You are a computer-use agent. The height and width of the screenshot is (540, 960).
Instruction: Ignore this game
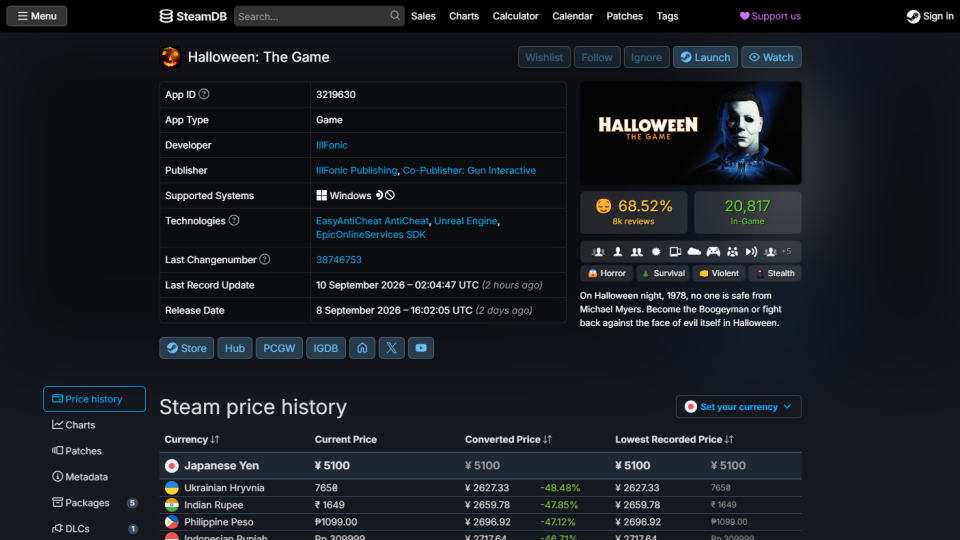[x=647, y=57]
